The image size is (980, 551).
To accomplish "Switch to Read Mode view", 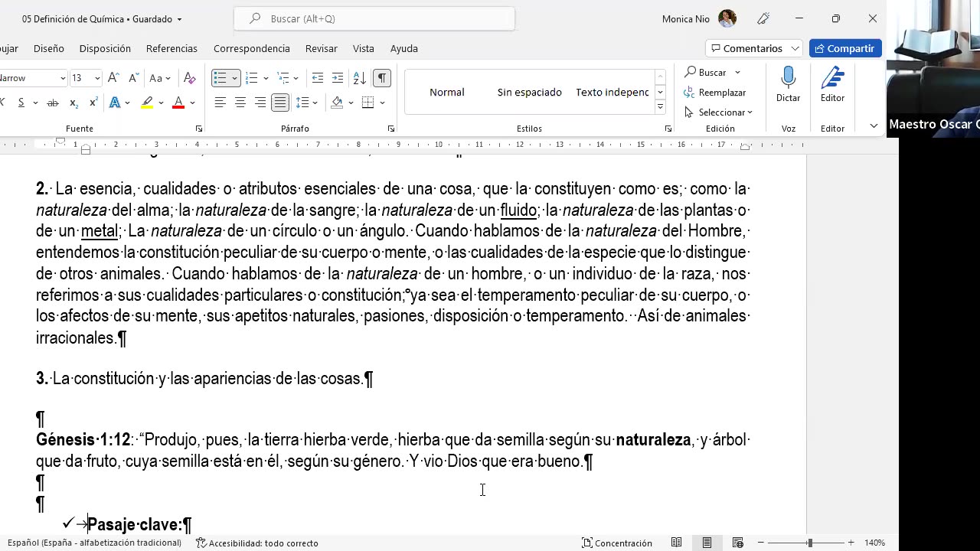I will (x=677, y=543).
